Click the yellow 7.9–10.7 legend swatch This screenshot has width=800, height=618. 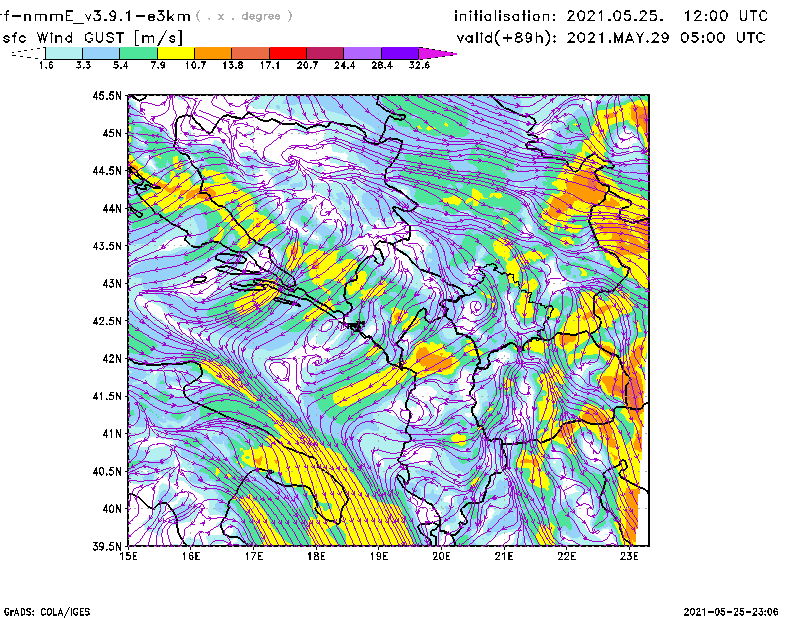coord(176,53)
